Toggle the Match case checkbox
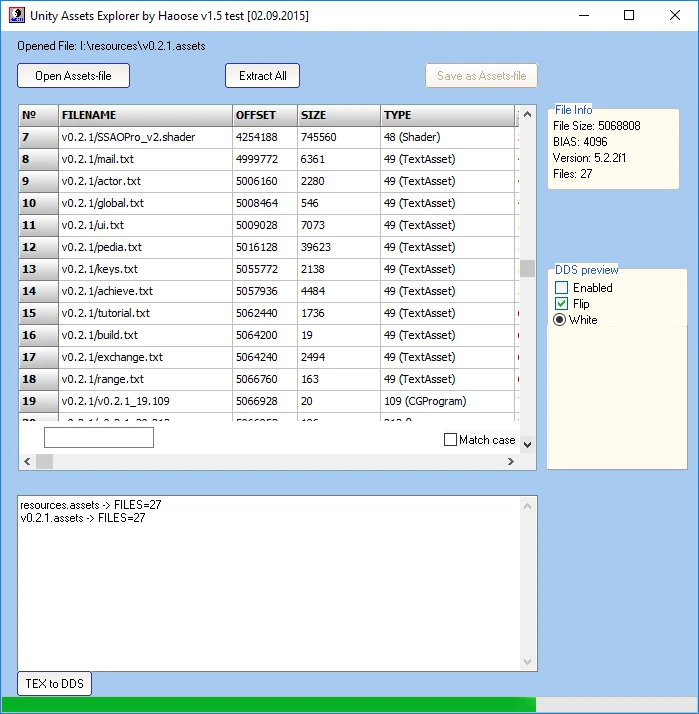Screen dimensions: 699x714 pyautogui.click(x=450, y=440)
